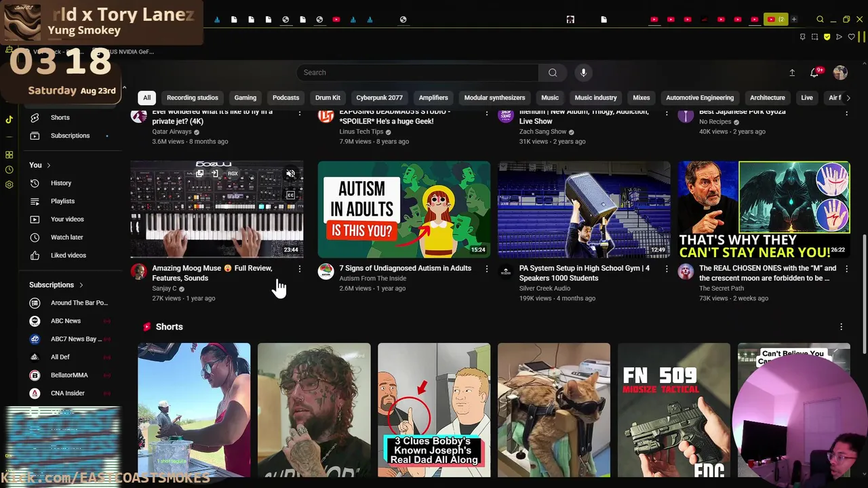Viewport: 868px width, 488px height.
Task: Open the 3 Clues Bobby's Real Dad short
Action: click(434, 410)
